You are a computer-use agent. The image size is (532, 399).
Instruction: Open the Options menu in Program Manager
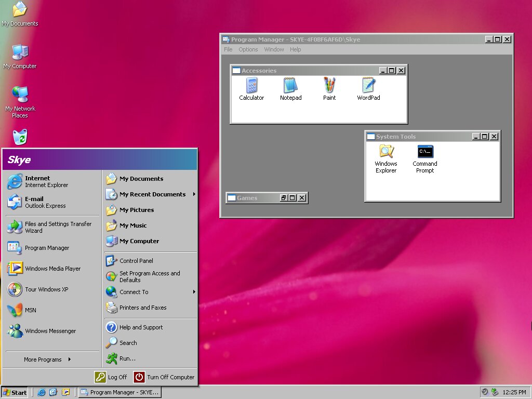(248, 49)
